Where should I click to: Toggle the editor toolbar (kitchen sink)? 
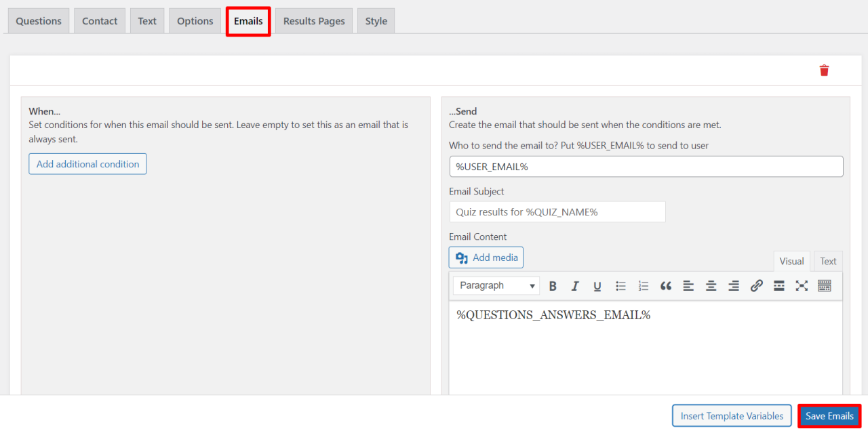825,286
